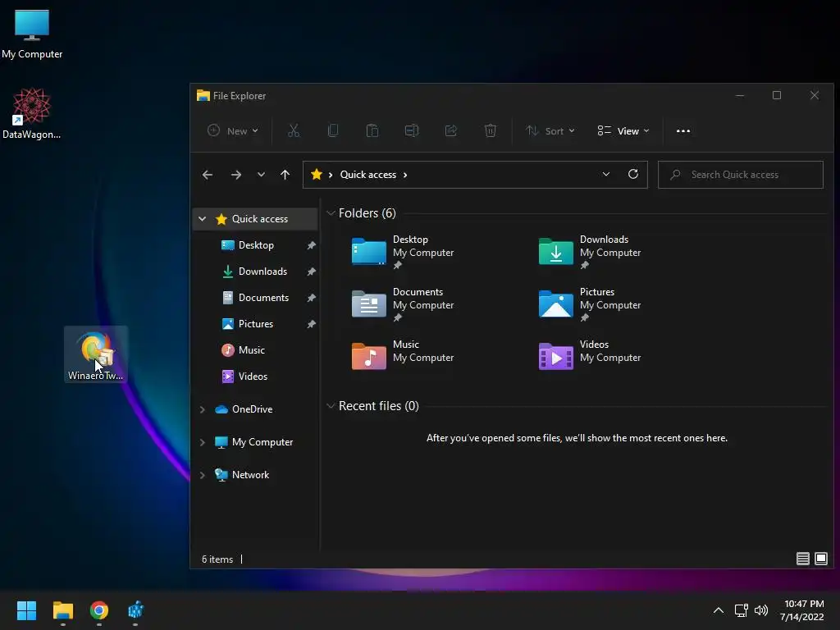Click the Share icon in toolbar
This screenshot has width=840, height=630.
click(451, 130)
